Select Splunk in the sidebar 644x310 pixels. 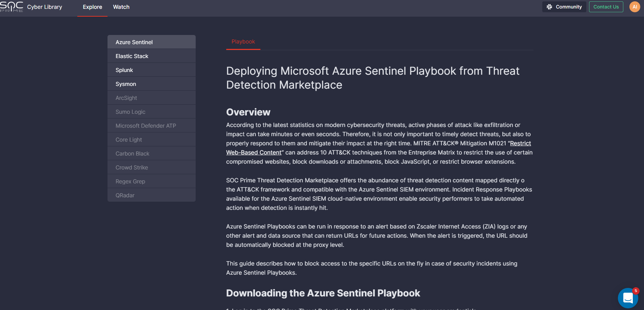tap(151, 70)
